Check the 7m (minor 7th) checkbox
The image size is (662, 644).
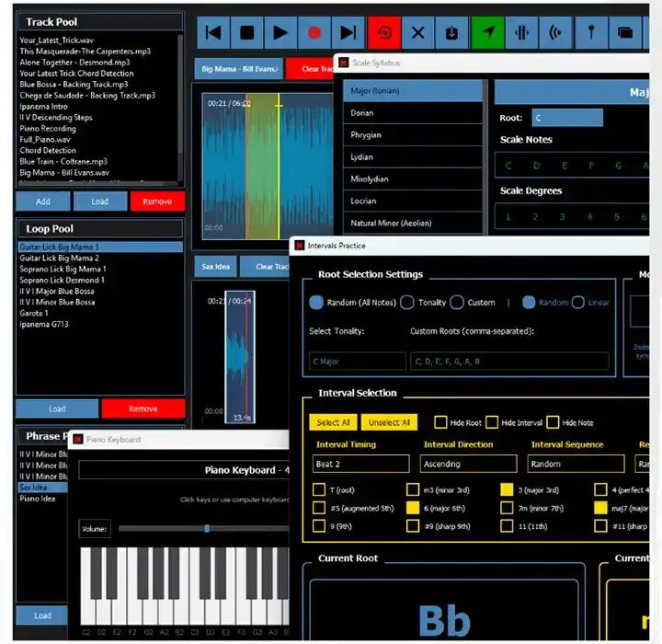coord(507,508)
